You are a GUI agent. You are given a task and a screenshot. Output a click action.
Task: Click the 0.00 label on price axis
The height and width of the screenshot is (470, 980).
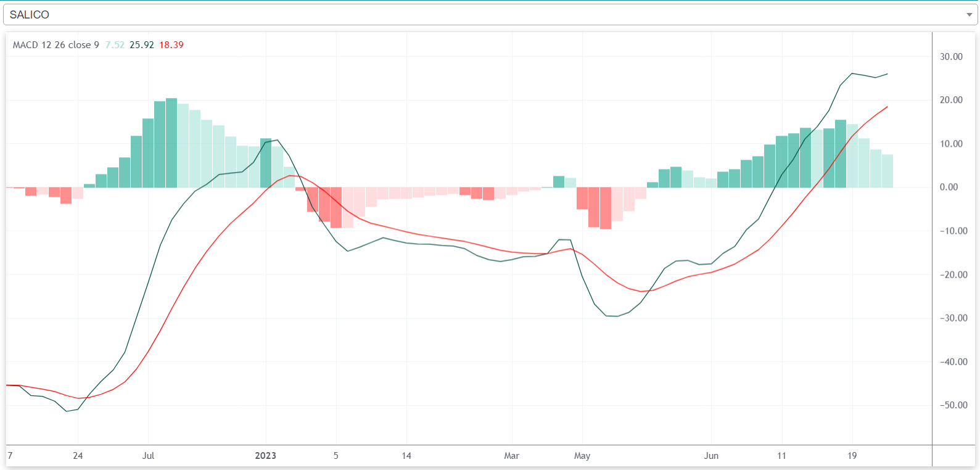949,188
